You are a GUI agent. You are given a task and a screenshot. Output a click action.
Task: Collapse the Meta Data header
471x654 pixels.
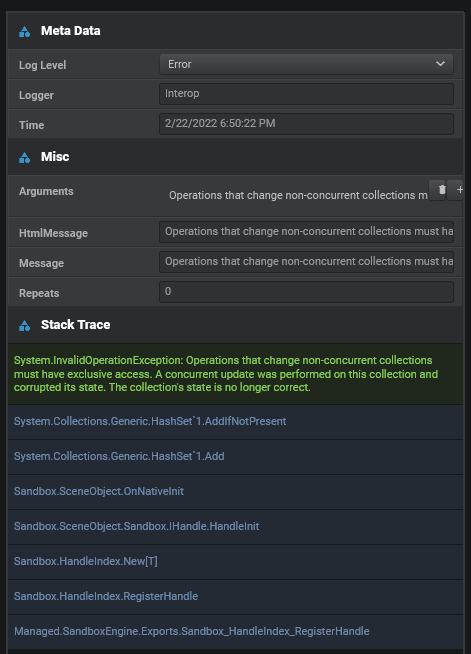point(235,31)
